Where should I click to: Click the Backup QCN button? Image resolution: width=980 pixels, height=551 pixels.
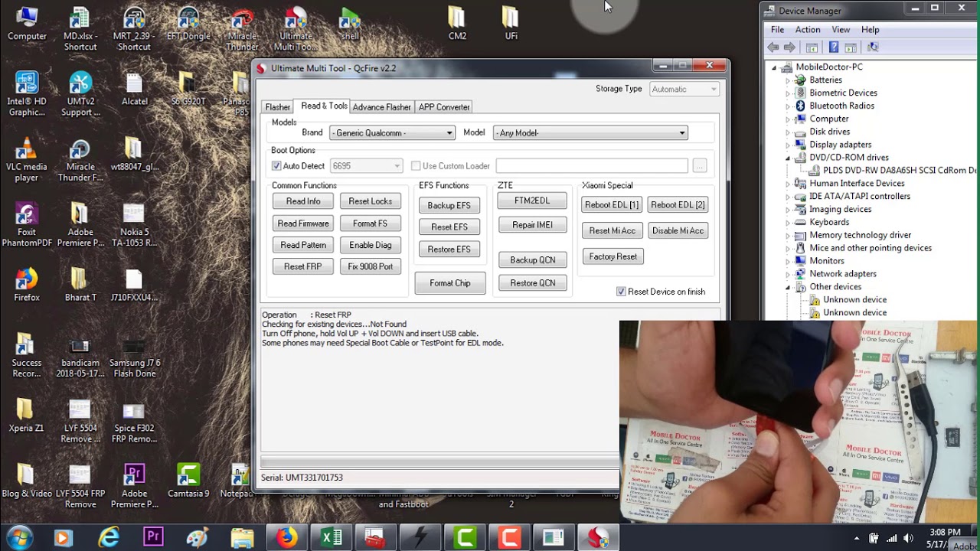(x=533, y=260)
